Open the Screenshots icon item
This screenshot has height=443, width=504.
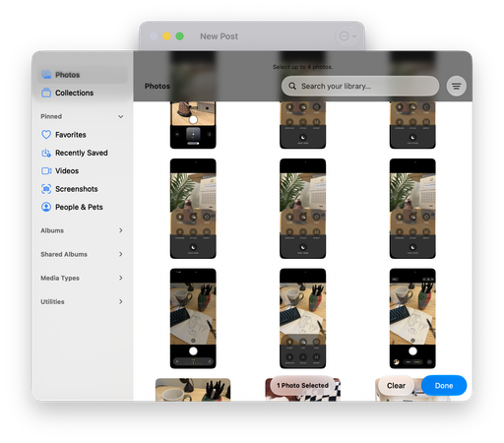(46, 189)
